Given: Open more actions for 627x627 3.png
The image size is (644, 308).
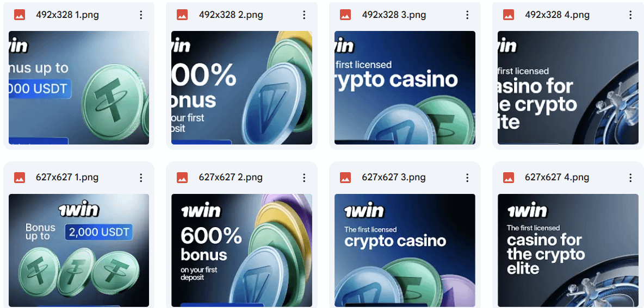Looking at the screenshot, I should pos(467,178).
